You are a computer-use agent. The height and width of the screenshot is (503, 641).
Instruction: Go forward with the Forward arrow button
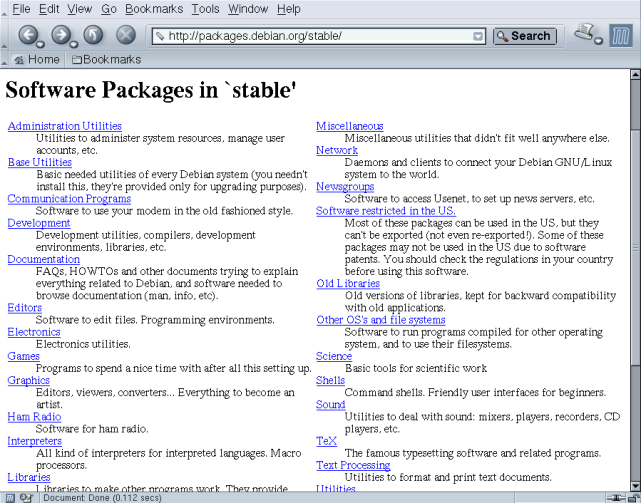click(x=61, y=35)
